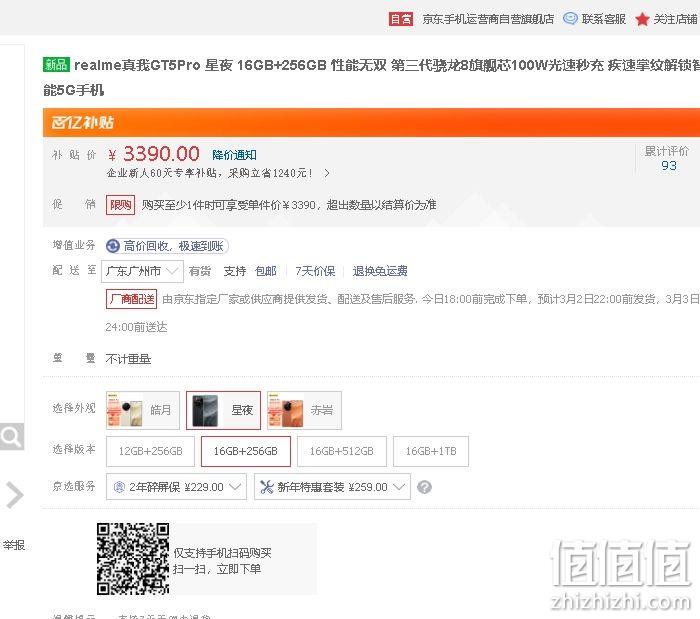Click the 24:00前送达 delivery text
Image resolution: width=700 pixels, height=619 pixels.
136,327
